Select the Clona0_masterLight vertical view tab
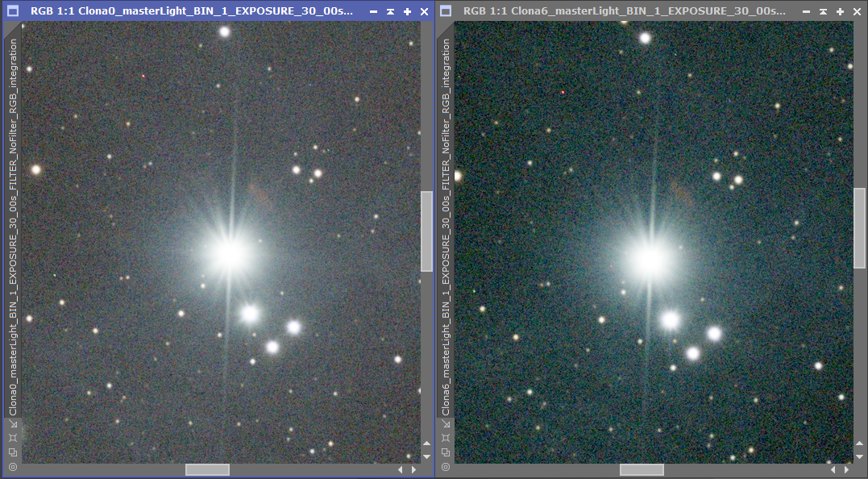Screen dimensions: 868x479 point(13,227)
